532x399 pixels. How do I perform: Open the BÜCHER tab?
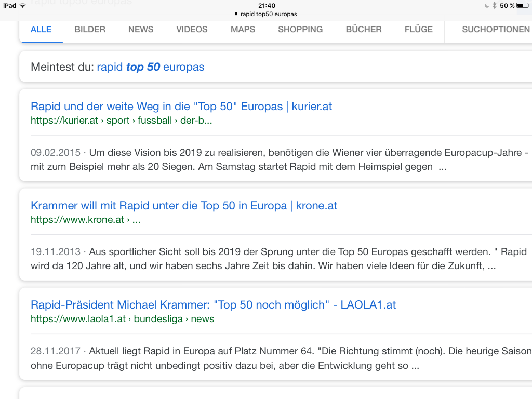coord(364,30)
